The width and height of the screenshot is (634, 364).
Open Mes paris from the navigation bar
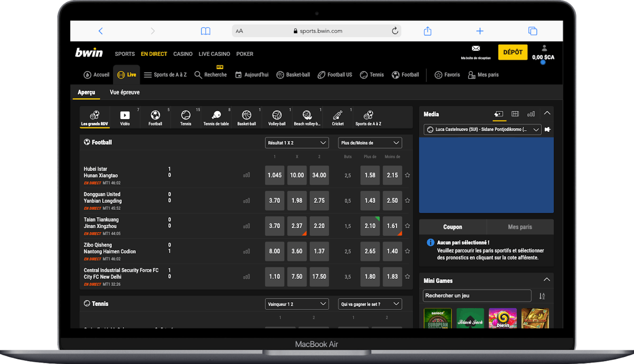point(483,74)
